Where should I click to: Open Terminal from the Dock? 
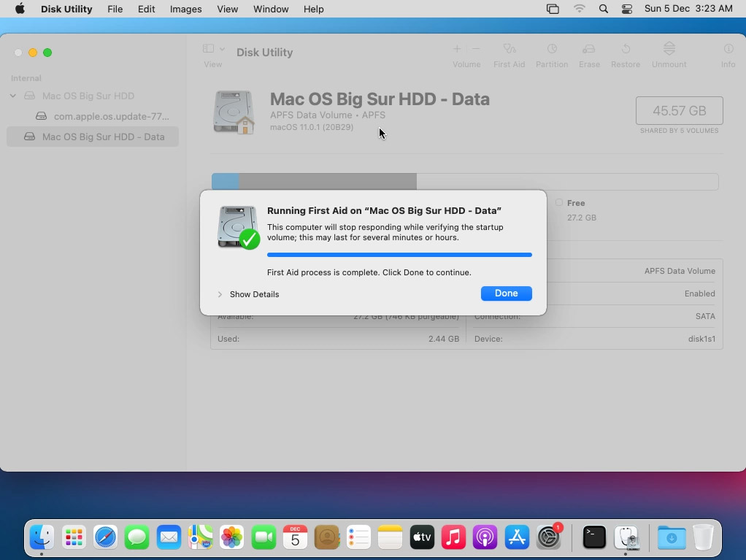point(594,537)
